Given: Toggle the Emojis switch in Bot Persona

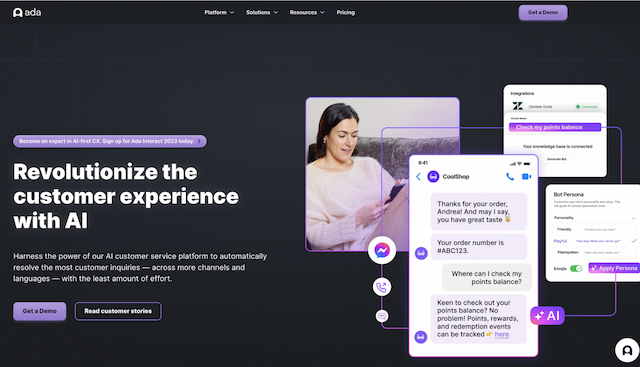Looking at the screenshot, I should point(576,268).
